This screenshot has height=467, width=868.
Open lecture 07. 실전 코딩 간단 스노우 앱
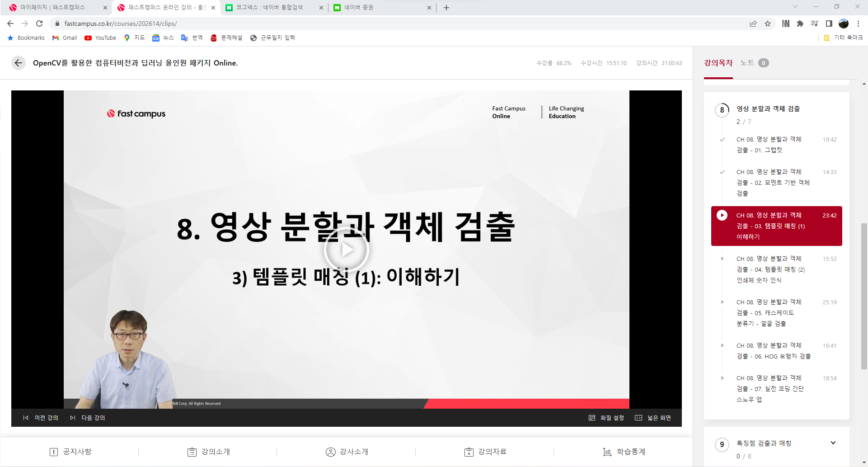coord(777,389)
